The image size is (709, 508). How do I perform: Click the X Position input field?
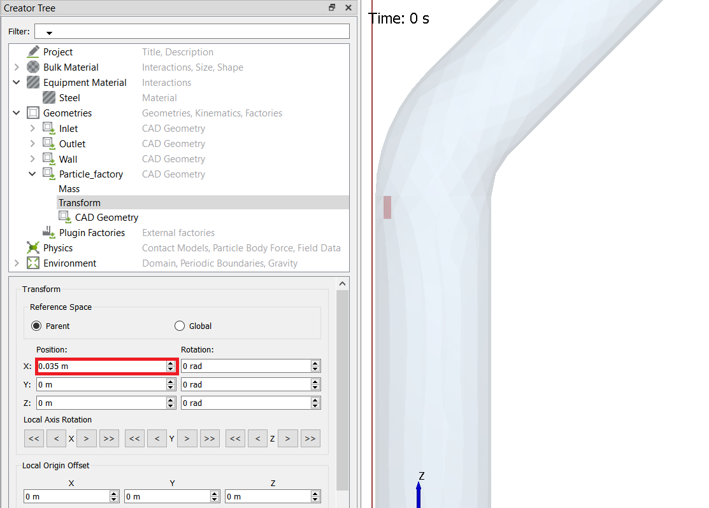click(100, 367)
